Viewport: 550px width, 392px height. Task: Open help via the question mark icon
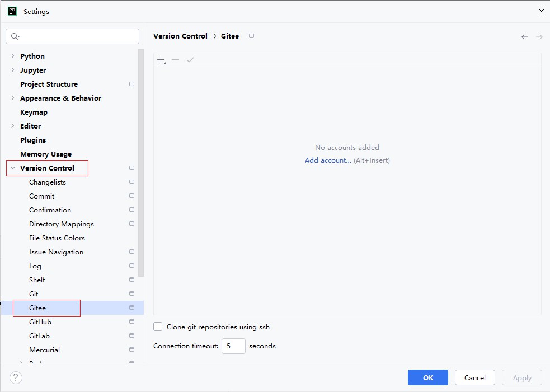(16, 377)
